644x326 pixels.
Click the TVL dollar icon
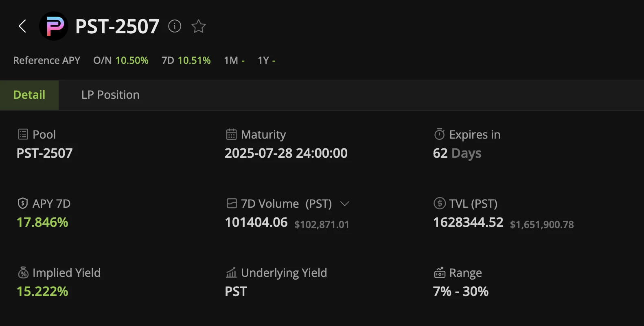pos(440,203)
